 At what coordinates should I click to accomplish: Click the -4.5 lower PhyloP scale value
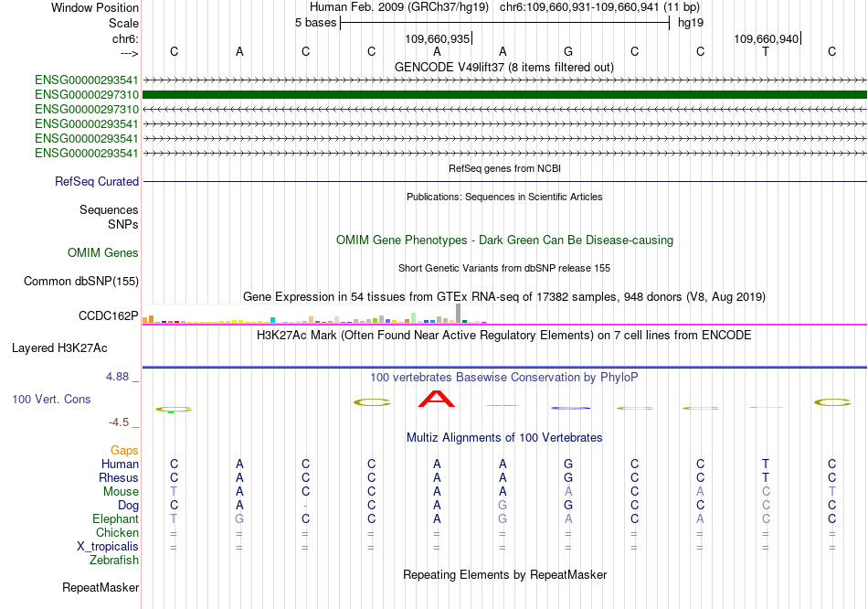119,422
